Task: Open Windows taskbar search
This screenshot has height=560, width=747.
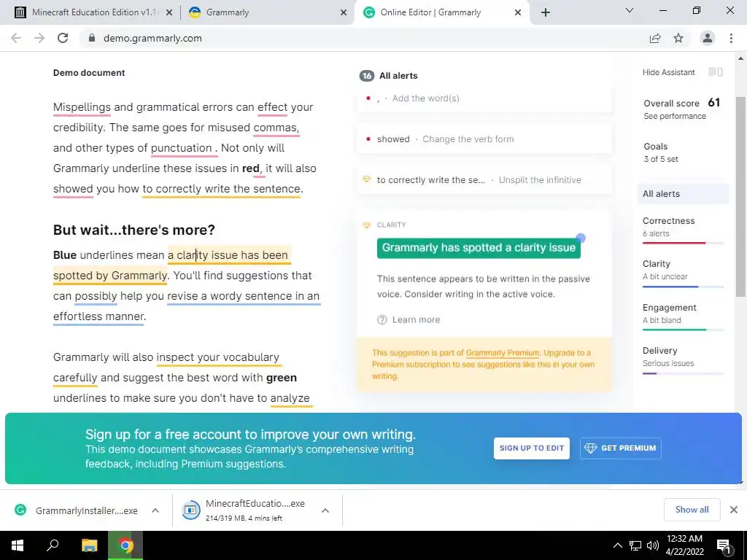Action: [x=53, y=545]
